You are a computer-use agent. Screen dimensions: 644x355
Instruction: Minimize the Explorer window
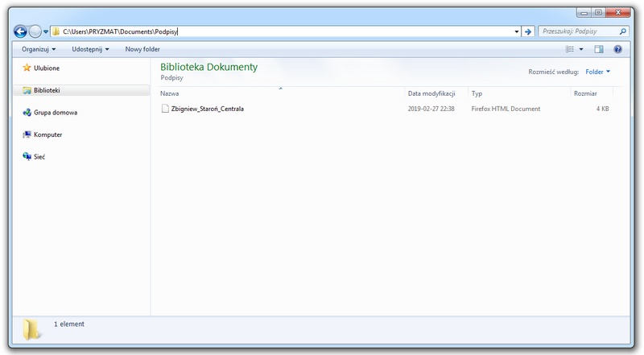[584, 13]
